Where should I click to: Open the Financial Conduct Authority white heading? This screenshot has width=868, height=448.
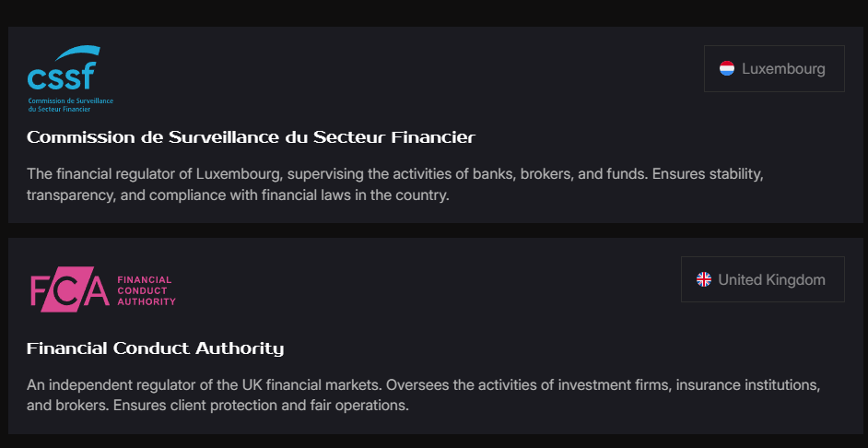(x=155, y=348)
